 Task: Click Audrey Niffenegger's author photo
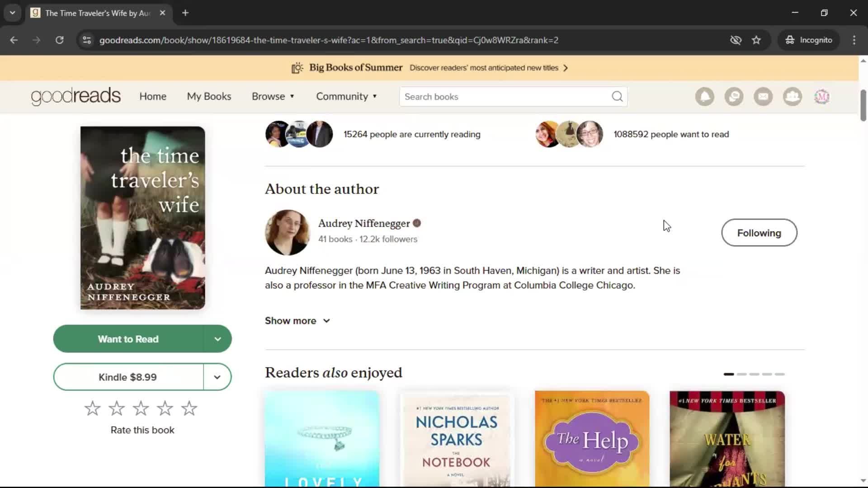click(x=288, y=232)
